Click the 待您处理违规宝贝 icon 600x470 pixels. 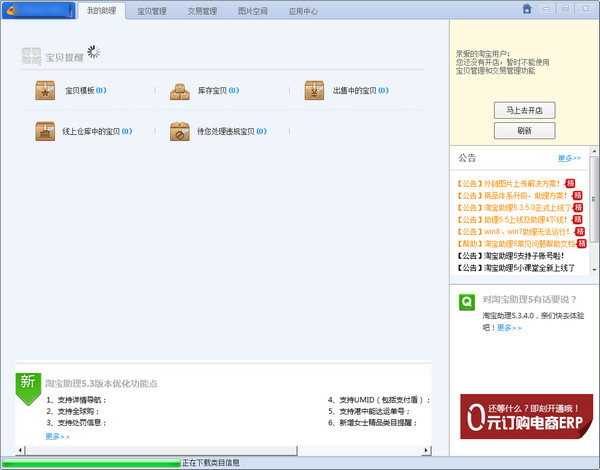click(180, 131)
